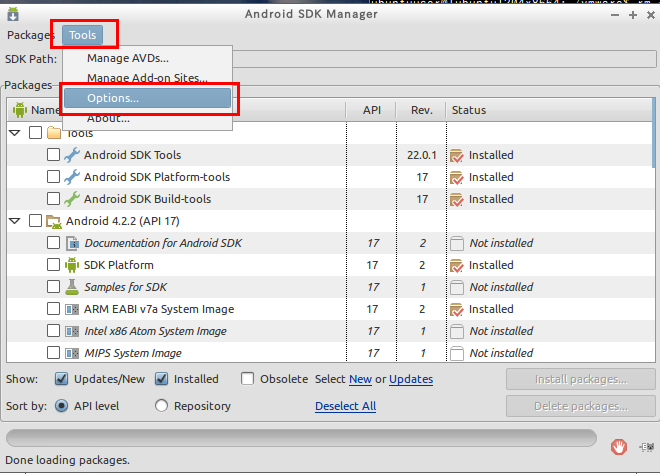Click the API column header
The image size is (660, 474).
coord(371,110)
